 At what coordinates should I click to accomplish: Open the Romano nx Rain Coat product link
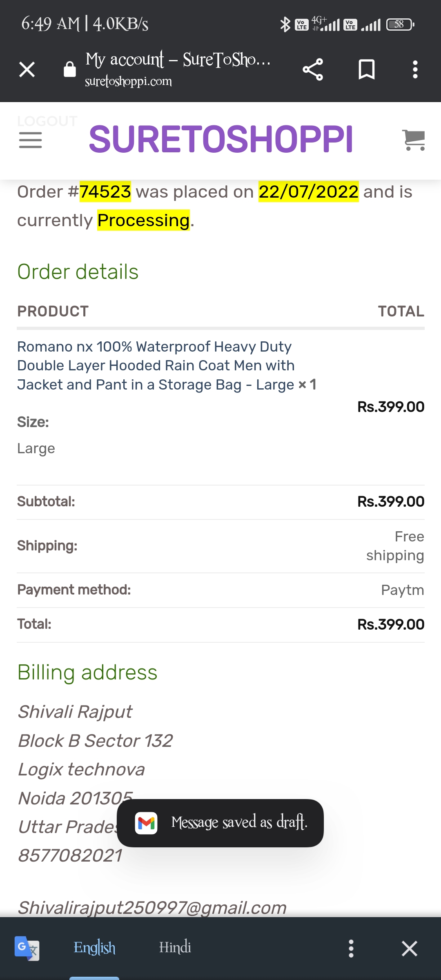(155, 365)
